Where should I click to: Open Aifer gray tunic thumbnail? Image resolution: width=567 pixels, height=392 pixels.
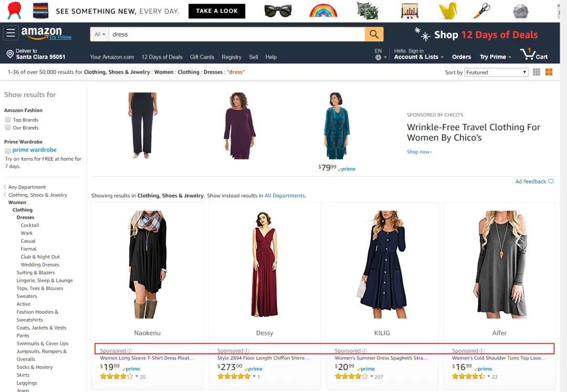[500, 264]
